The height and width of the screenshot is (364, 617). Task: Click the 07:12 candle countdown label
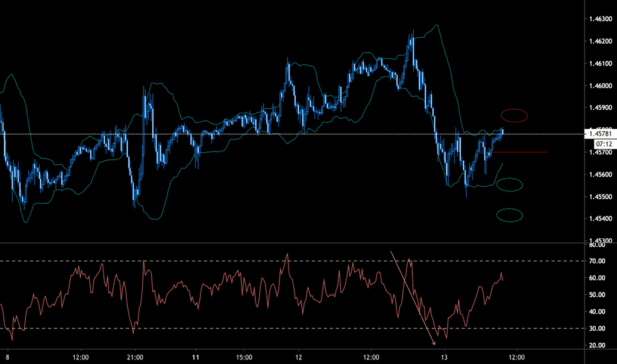tap(604, 144)
